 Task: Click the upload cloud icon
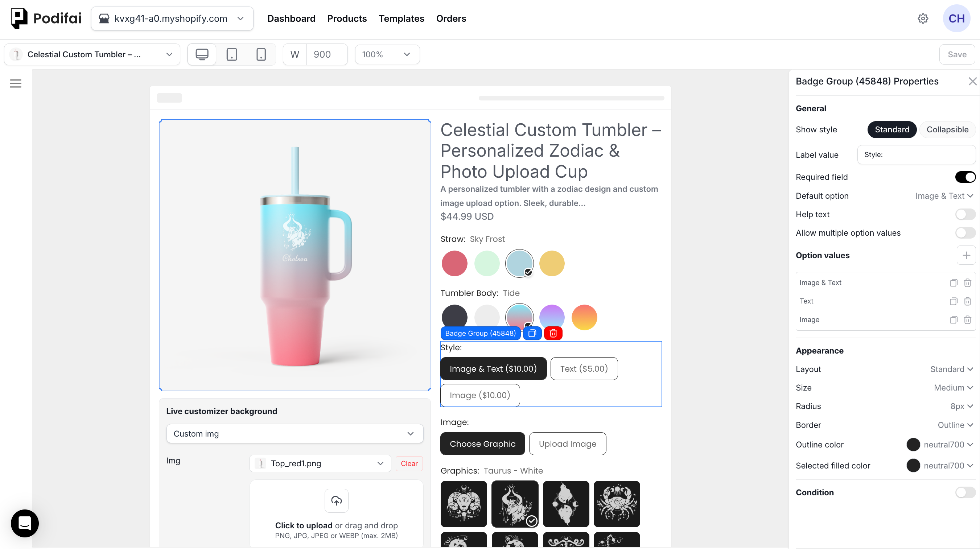point(336,501)
